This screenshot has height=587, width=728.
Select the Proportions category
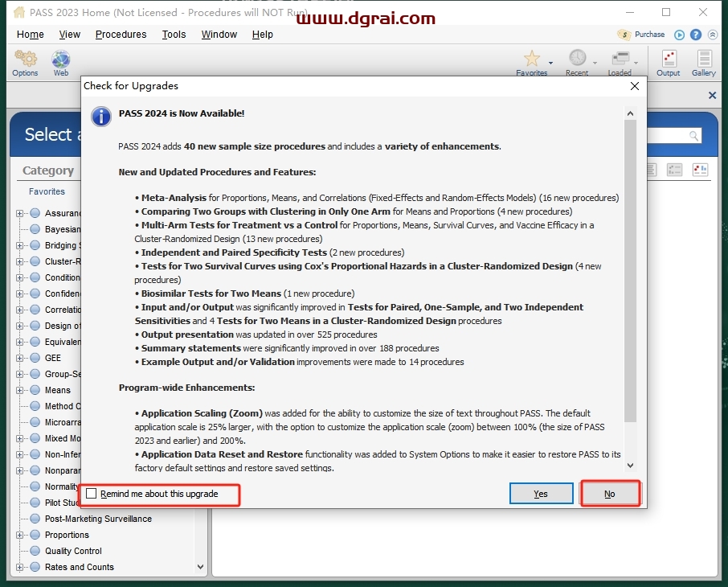point(67,535)
